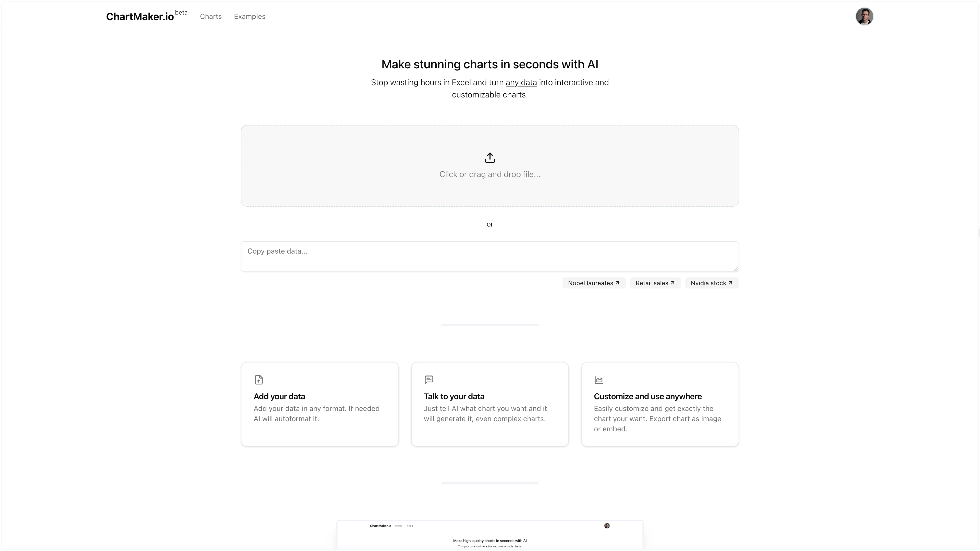The height and width of the screenshot is (551, 980).
Task: Click the upload file icon
Action: click(490, 157)
